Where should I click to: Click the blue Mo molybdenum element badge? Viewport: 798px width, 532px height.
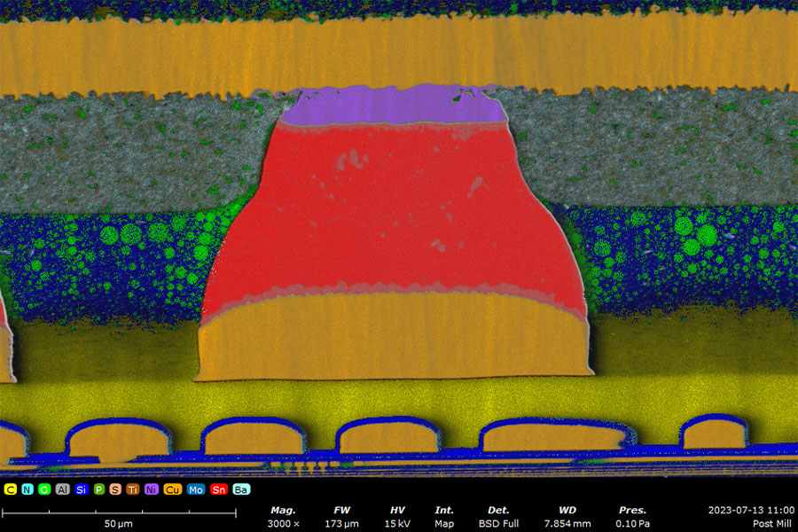195,489
